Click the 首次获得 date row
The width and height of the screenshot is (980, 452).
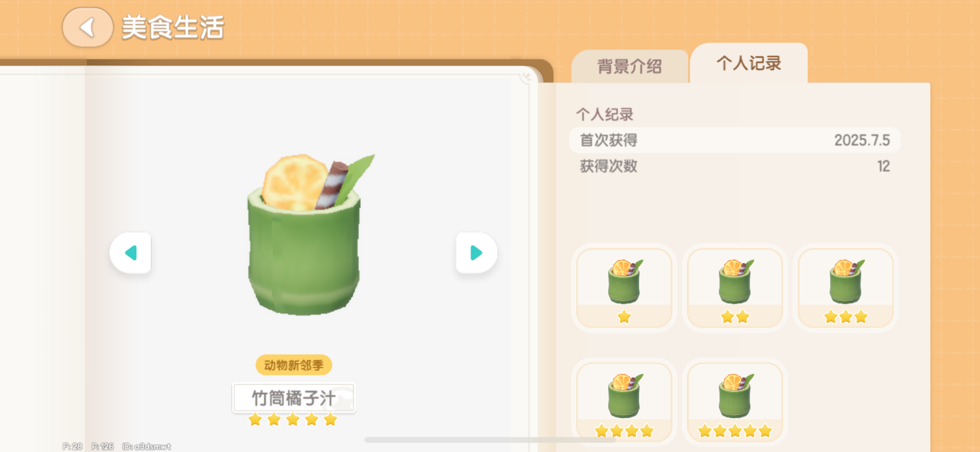[x=735, y=140]
